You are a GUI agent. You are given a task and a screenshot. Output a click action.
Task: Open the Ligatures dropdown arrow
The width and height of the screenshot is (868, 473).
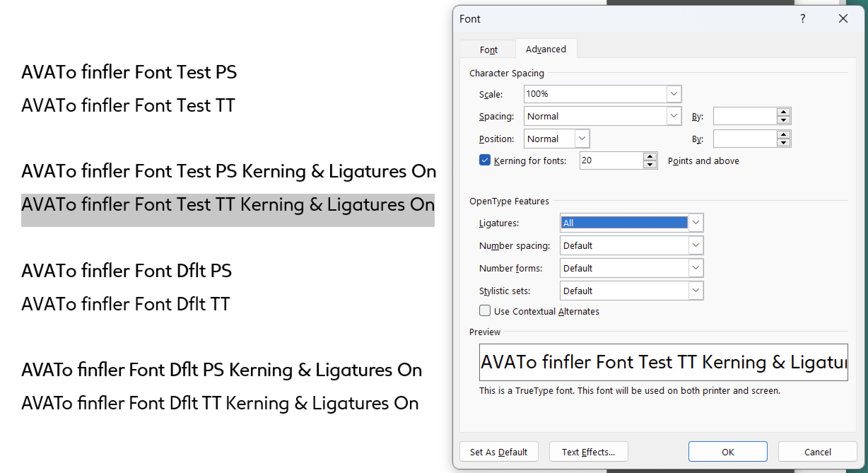pos(696,223)
